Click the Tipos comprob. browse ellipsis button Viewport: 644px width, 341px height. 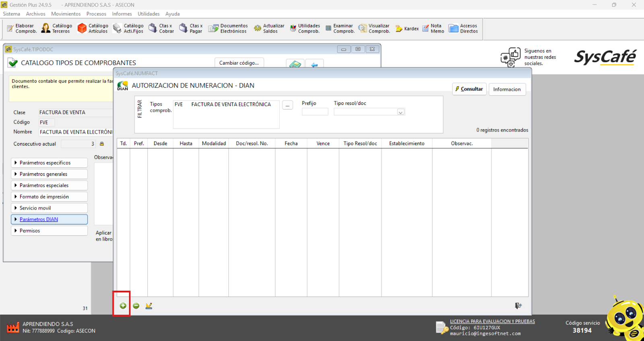click(287, 105)
